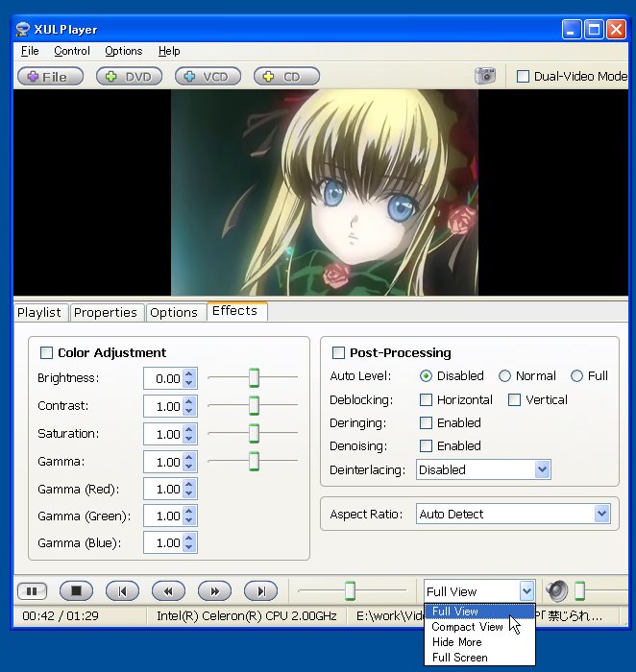Viewport: 636px width, 672px height.
Task: Decrease Gamma (Green) with down arrow
Action: [x=188, y=520]
